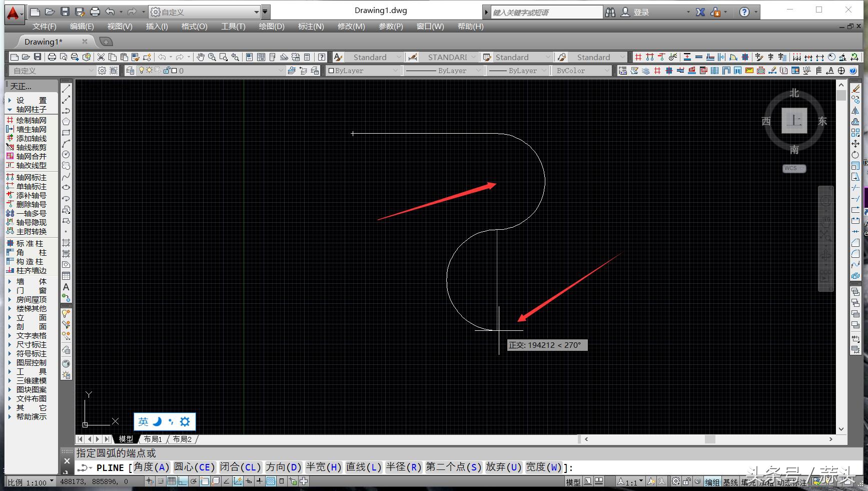Select the Rotate tool in modify toolbar
Screen dimensions: 868x491
click(855, 155)
